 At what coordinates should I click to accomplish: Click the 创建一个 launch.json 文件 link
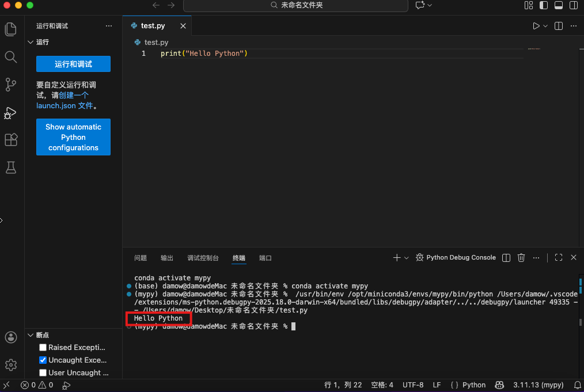pos(74,95)
